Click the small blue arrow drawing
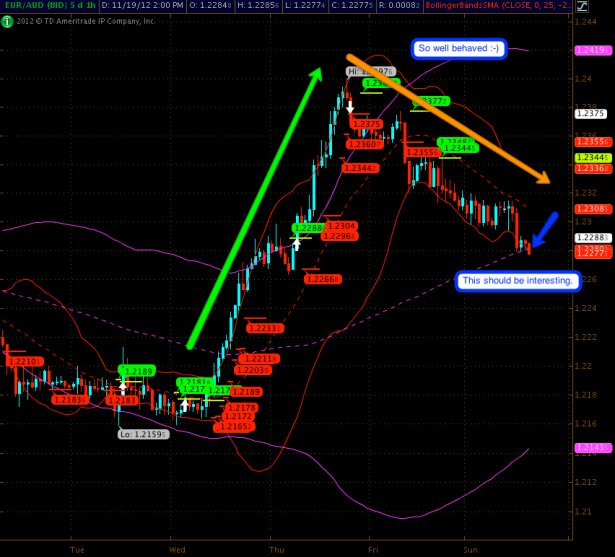The image size is (615, 557). point(544,229)
